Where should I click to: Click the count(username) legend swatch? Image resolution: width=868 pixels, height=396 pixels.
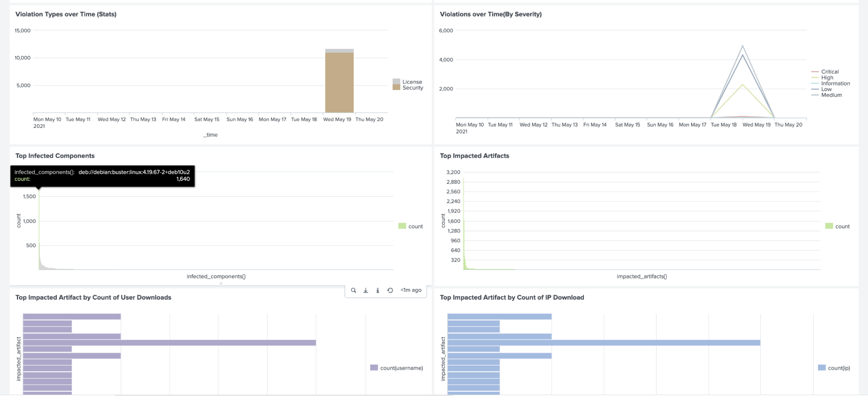click(374, 368)
